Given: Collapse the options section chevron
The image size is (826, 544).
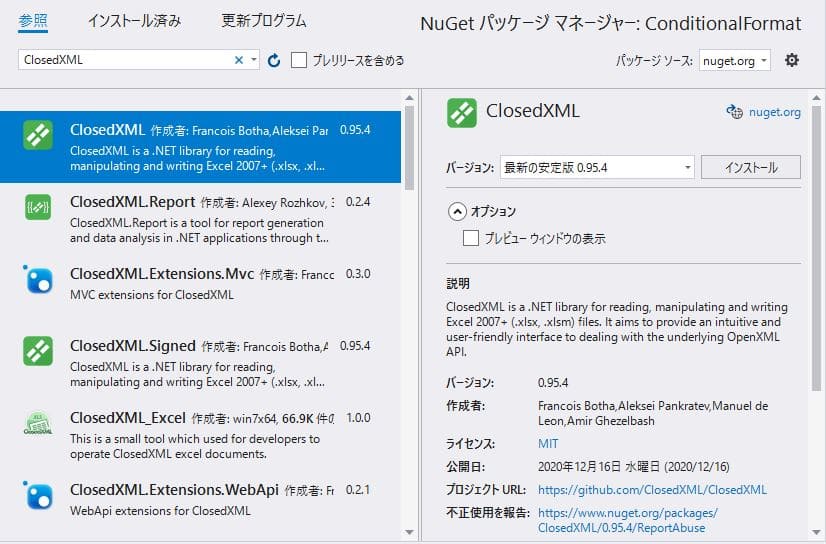Looking at the screenshot, I should click(x=457, y=212).
